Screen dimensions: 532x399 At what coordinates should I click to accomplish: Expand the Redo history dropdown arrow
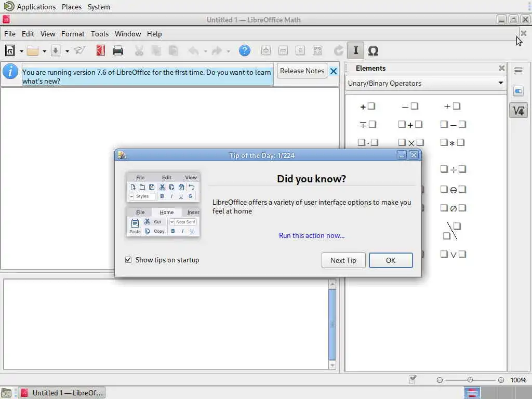pyautogui.click(x=228, y=51)
